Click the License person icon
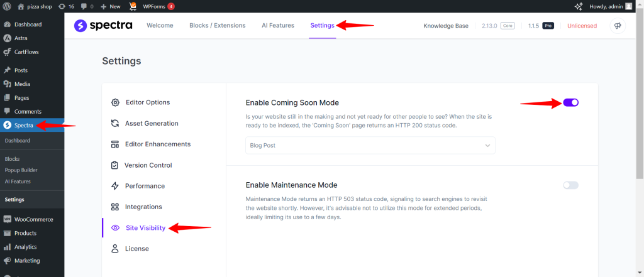Viewport: 644px width, 277px height. [116, 249]
